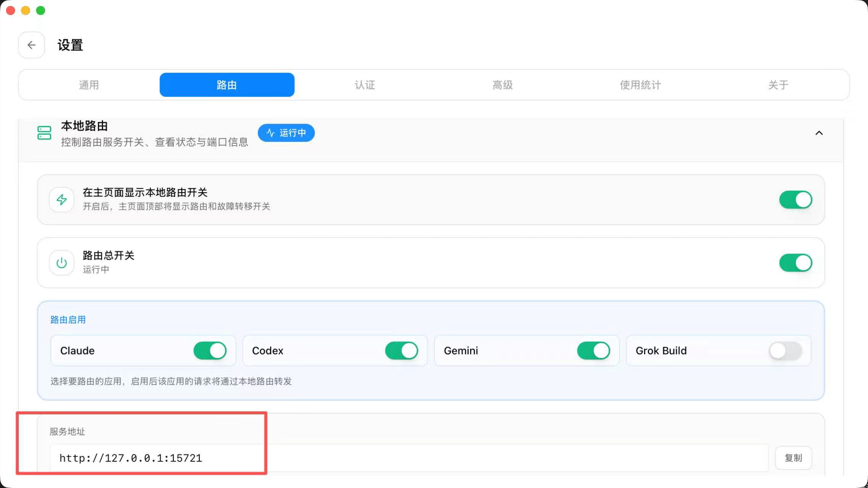This screenshot has height=488, width=868.
Task: Disable routing for Codex
Action: coord(401,350)
